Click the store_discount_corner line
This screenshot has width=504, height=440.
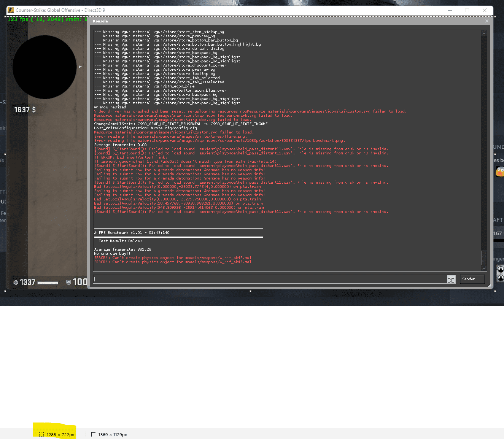[x=161, y=65]
